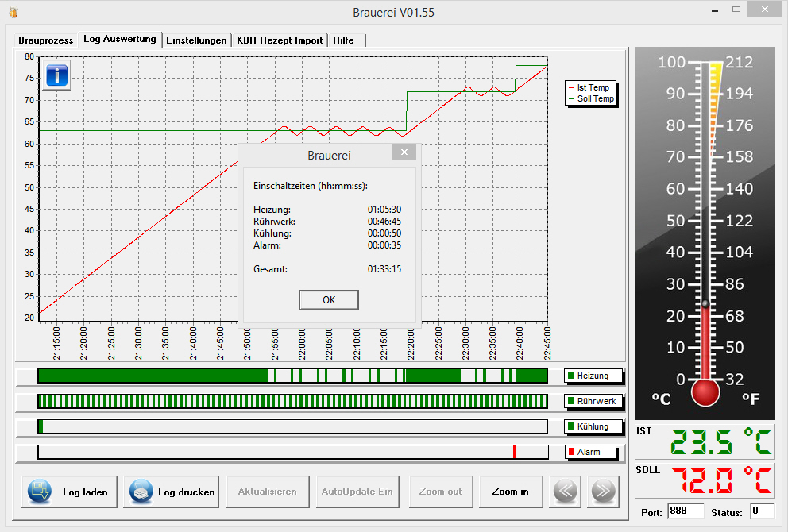This screenshot has height=532, width=788.
Task: Click the thermometer bulb graphic
Action: click(705, 391)
